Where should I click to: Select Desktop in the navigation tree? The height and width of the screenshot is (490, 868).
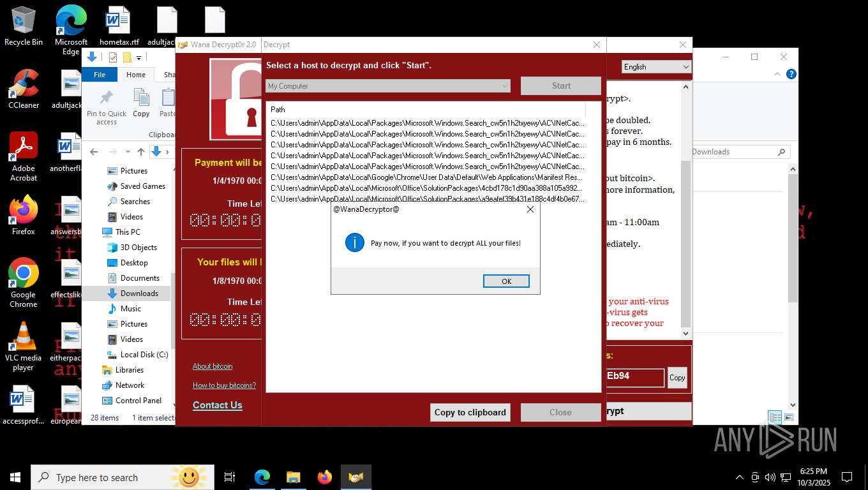pyautogui.click(x=134, y=263)
